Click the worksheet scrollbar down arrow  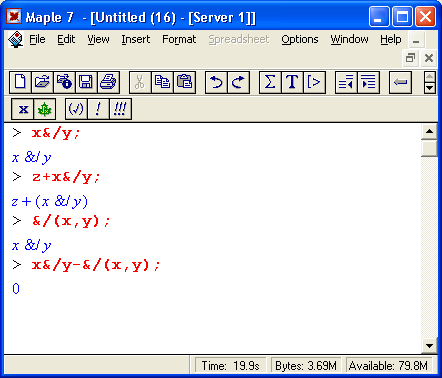click(x=429, y=346)
